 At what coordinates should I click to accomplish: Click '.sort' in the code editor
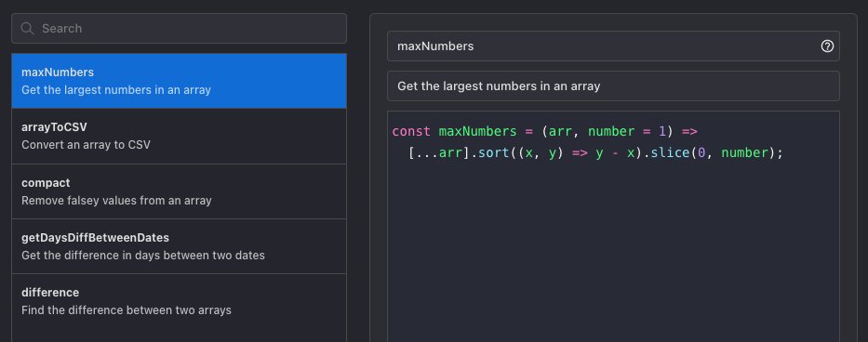490,152
